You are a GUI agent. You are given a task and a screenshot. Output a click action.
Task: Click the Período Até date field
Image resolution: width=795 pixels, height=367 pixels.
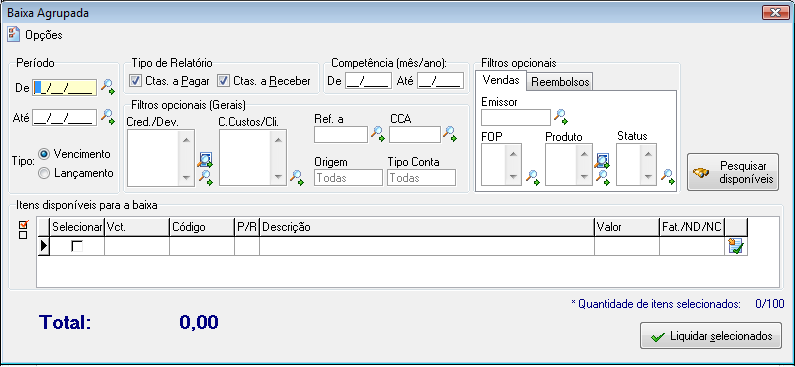click(64, 118)
